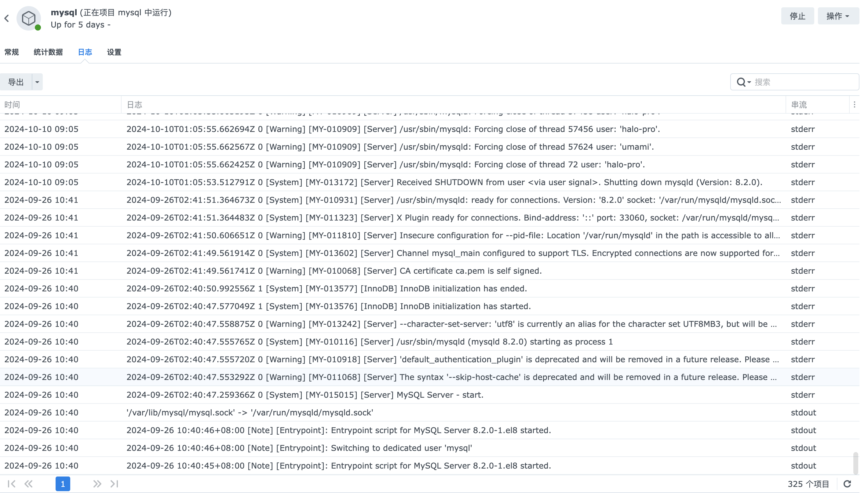Image resolution: width=868 pixels, height=493 pixels.
Task: Click the mysql container cube icon
Action: pos(29,18)
